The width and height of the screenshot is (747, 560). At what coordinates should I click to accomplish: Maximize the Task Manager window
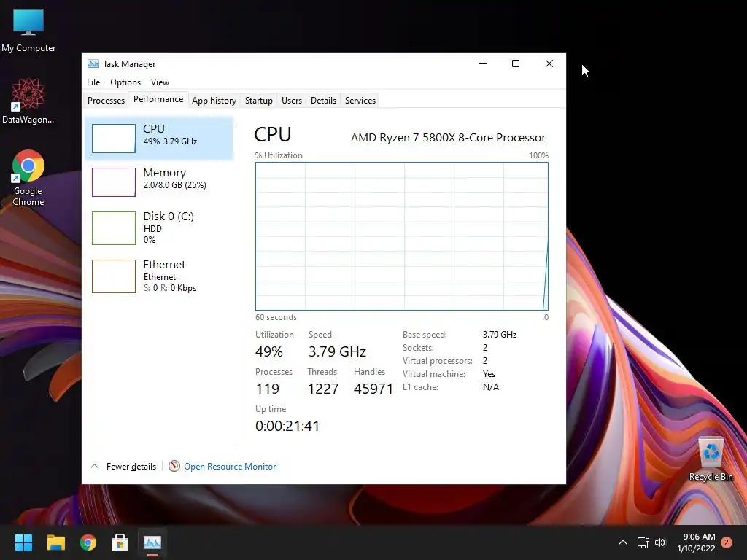pyautogui.click(x=516, y=63)
